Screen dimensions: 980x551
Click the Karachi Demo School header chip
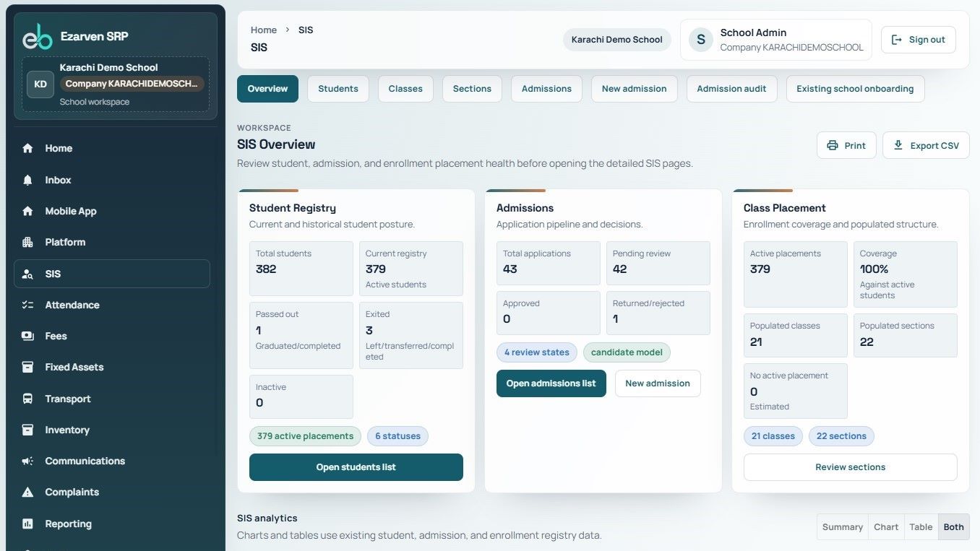[617, 40]
